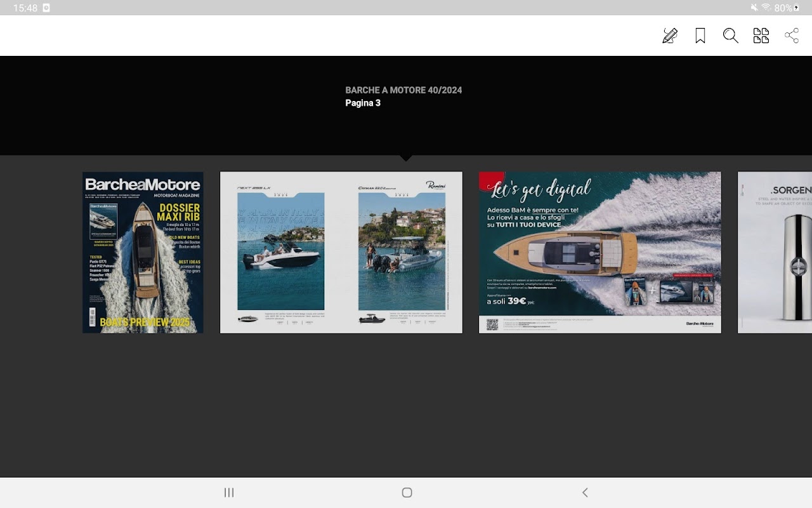Screen dimensions: 812x508
Task: Tap the Wi-Fi status icon
Action: point(766,8)
